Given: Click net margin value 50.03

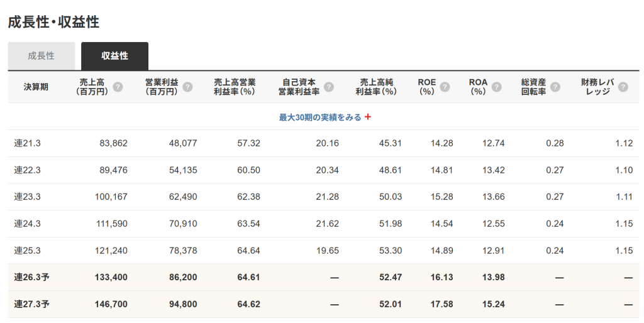Looking at the screenshot, I should click(x=391, y=197).
